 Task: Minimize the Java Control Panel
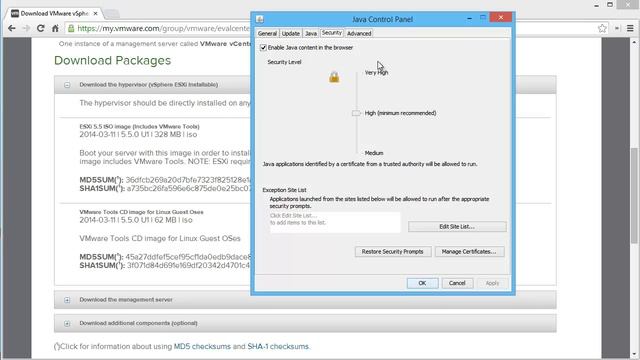(x=469, y=18)
